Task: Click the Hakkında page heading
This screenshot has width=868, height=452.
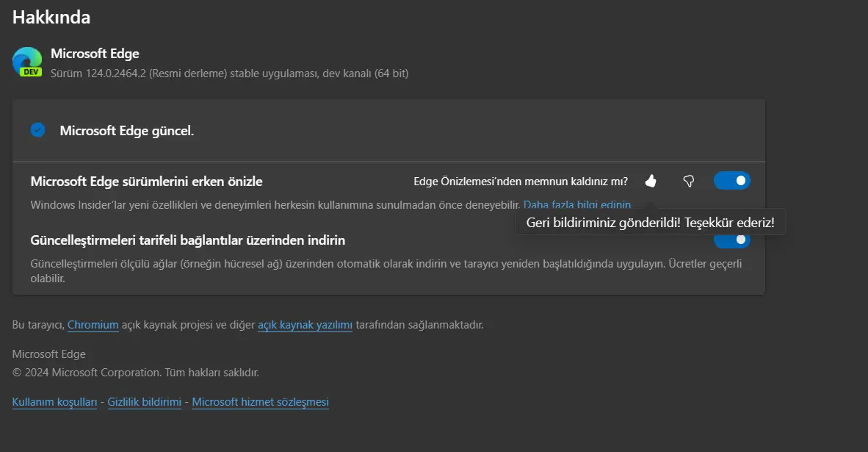Action: pyautogui.click(x=51, y=17)
